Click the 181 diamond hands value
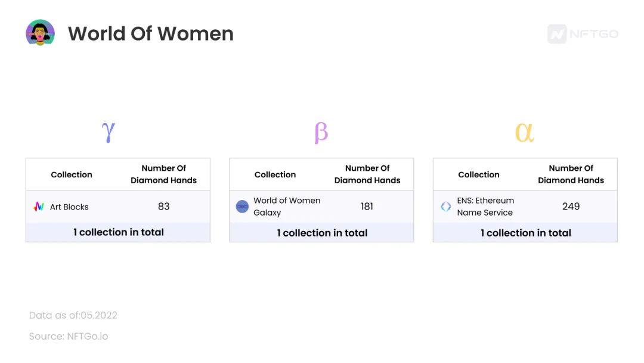 (367, 207)
